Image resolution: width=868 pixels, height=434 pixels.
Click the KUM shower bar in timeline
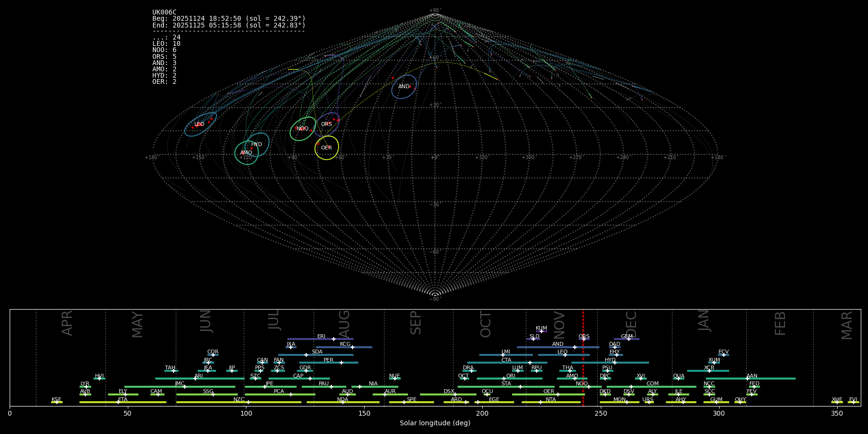(x=541, y=331)
